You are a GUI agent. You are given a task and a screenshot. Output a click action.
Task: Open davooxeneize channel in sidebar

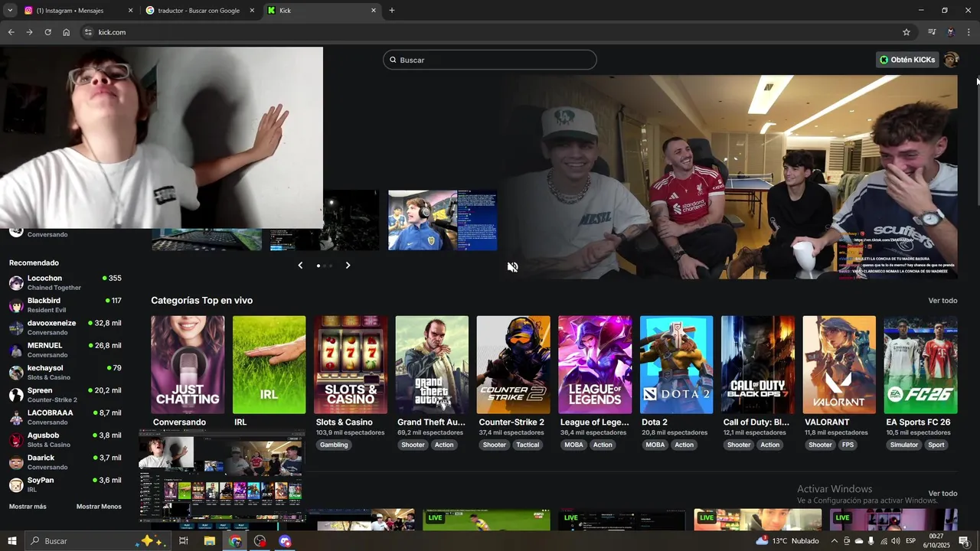[65, 328]
